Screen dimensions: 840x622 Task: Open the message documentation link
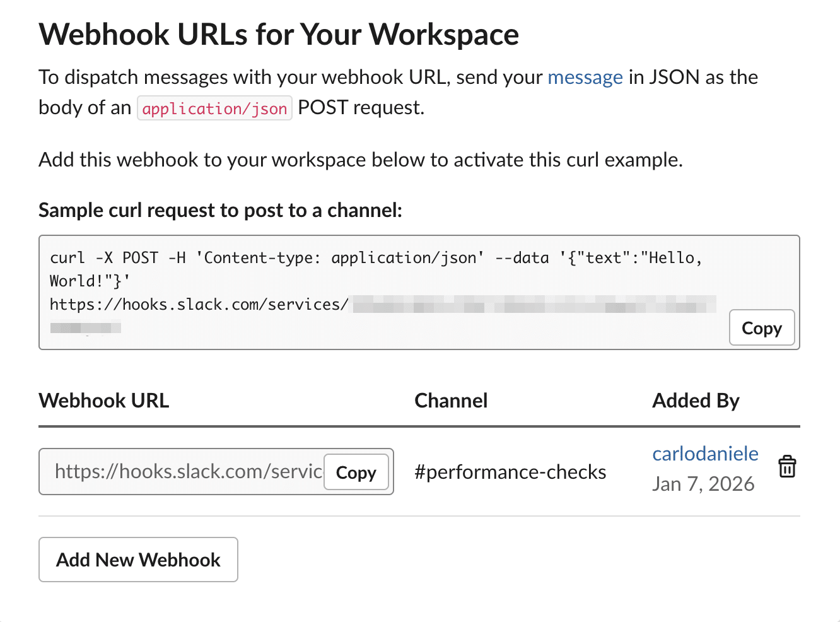[585, 77]
